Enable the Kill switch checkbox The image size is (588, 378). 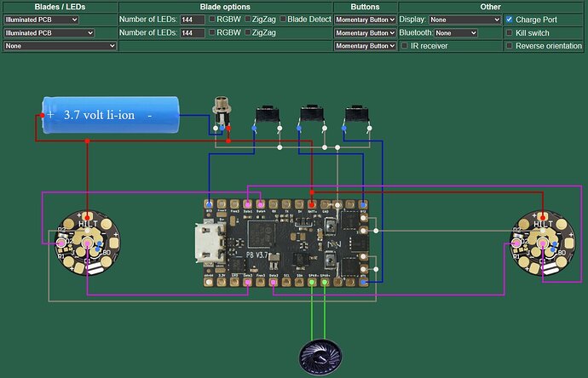(x=509, y=32)
